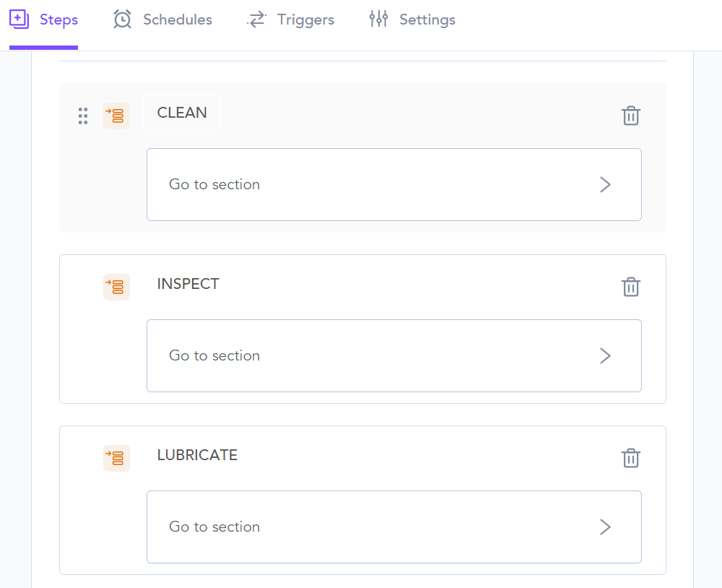Image resolution: width=722 pixels, height=588 pixels.
Task: Select the INSPECT step title text
Action: [188, 284]
